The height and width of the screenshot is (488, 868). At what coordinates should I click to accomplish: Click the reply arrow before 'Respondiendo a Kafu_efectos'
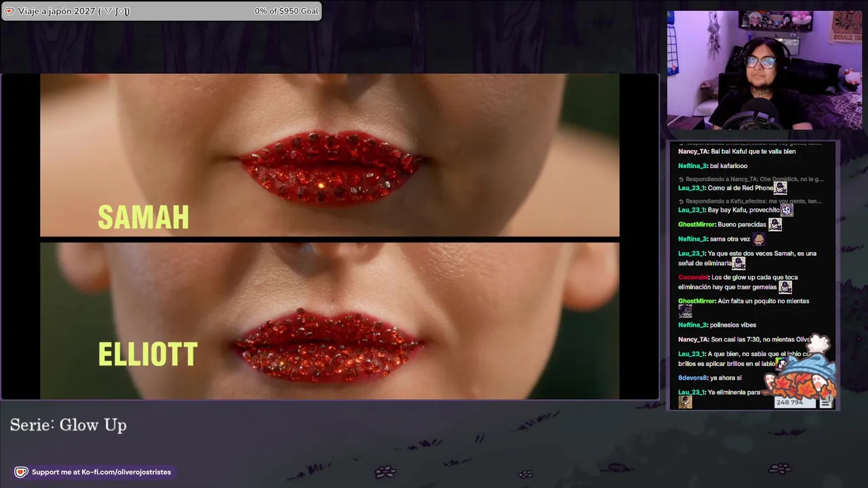click(681, 201)
